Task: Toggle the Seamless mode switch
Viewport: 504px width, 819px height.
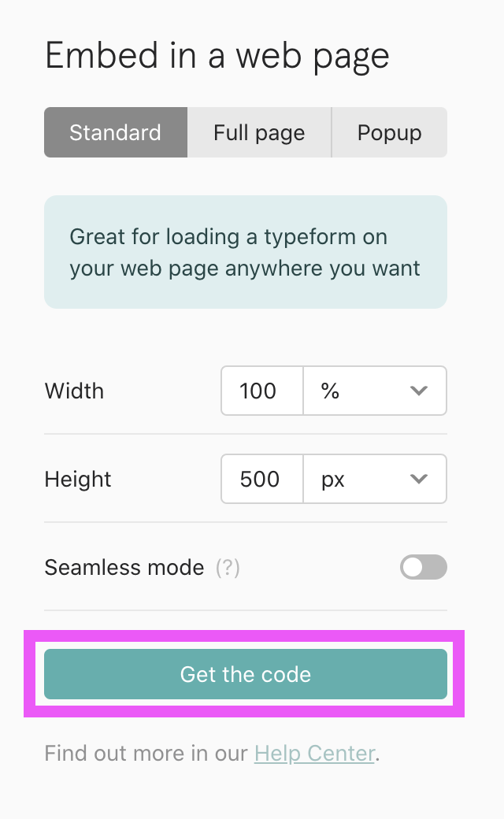Action: pos(423,567)
